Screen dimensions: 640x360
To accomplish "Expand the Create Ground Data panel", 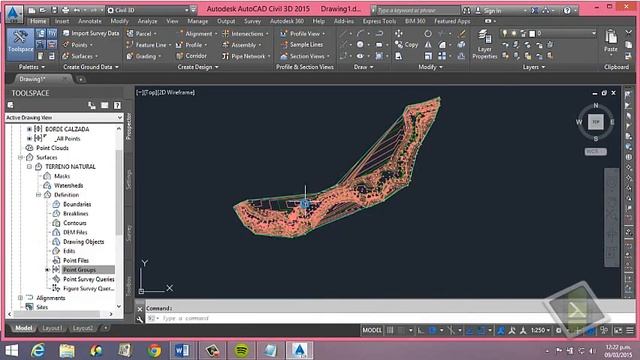I will tap(91, 67).
